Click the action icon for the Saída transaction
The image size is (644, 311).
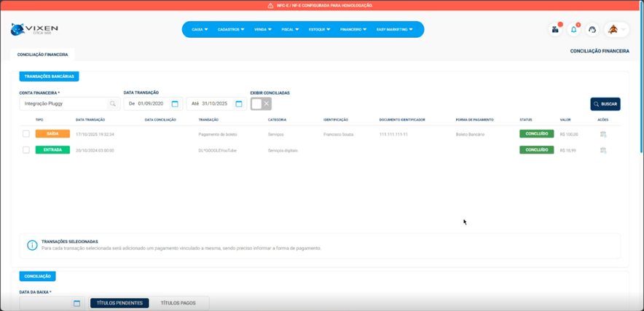coord(602,135)
